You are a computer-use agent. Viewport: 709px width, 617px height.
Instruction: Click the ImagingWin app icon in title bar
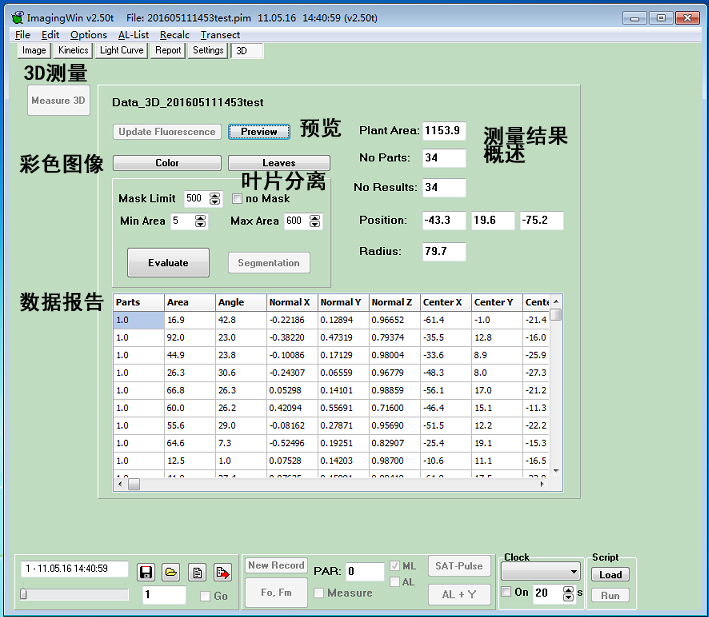tap(17, 17)
